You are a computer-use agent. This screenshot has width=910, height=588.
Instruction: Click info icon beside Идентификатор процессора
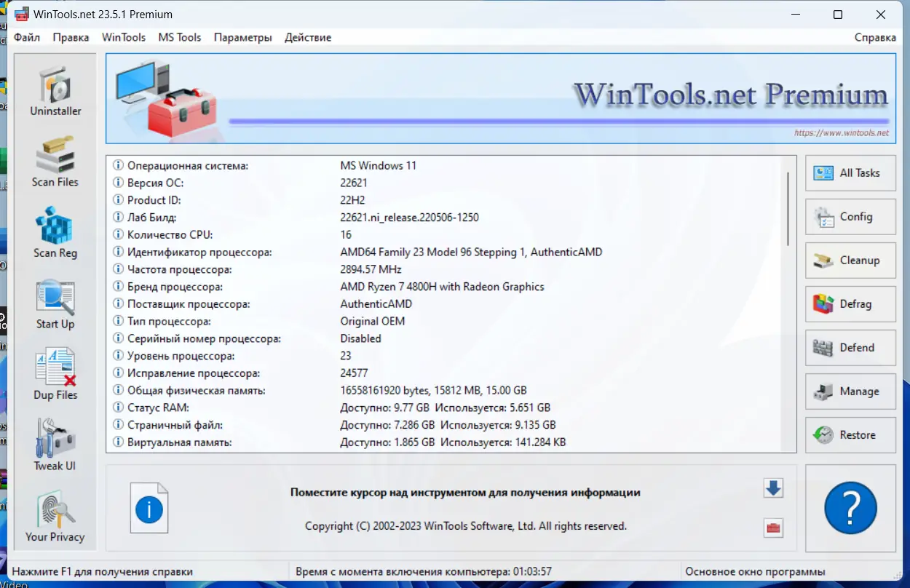pyautogui.click(x=119, y=253)
